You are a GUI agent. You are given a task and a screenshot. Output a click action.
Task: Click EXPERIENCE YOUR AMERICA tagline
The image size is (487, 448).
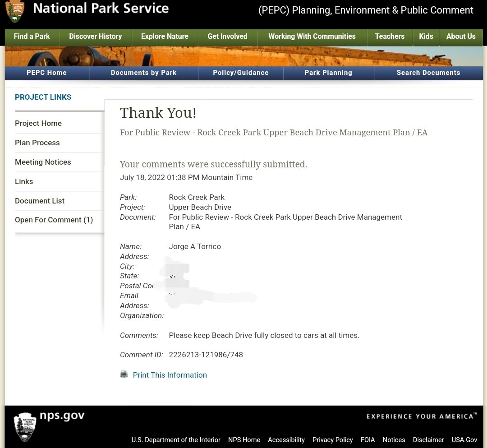pyautogui.click(x=422, y=416)
